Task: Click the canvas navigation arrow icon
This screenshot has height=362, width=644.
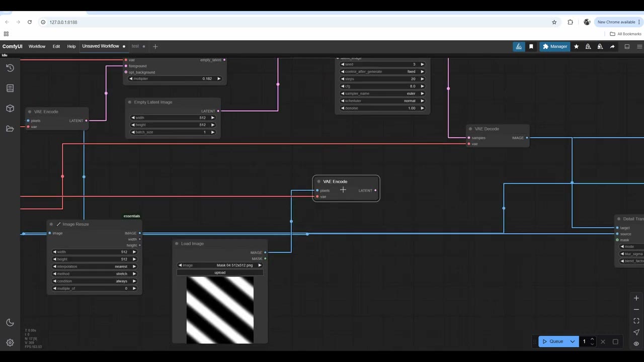Action: (x=636, y=332)
